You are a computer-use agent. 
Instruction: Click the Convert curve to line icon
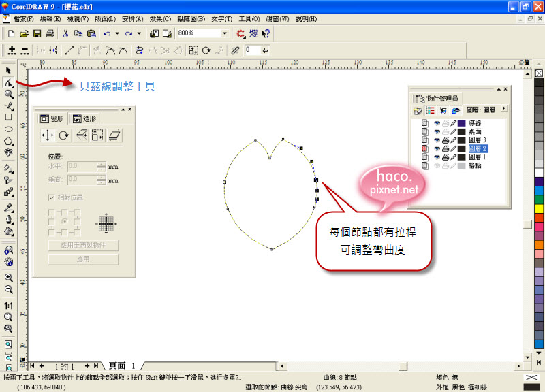click(x=69, y=50)
